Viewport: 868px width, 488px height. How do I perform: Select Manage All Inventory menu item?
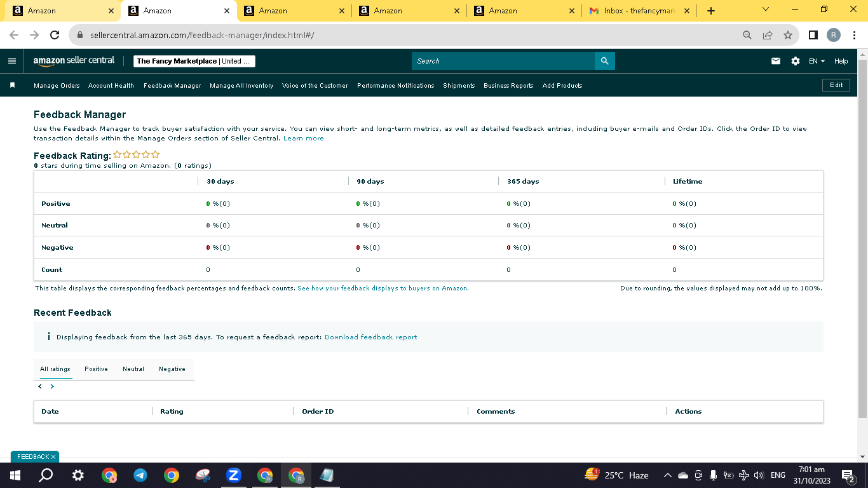[x=241, y=85]
